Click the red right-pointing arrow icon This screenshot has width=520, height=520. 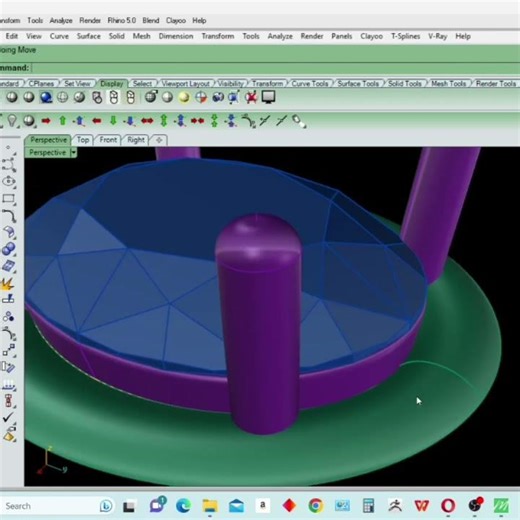[x=46, y=121]
